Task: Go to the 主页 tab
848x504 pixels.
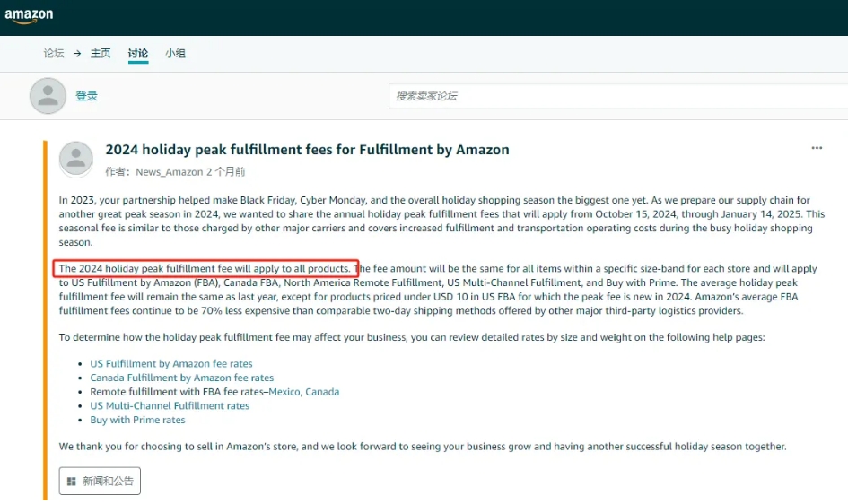Action: [x=100, y=54]
